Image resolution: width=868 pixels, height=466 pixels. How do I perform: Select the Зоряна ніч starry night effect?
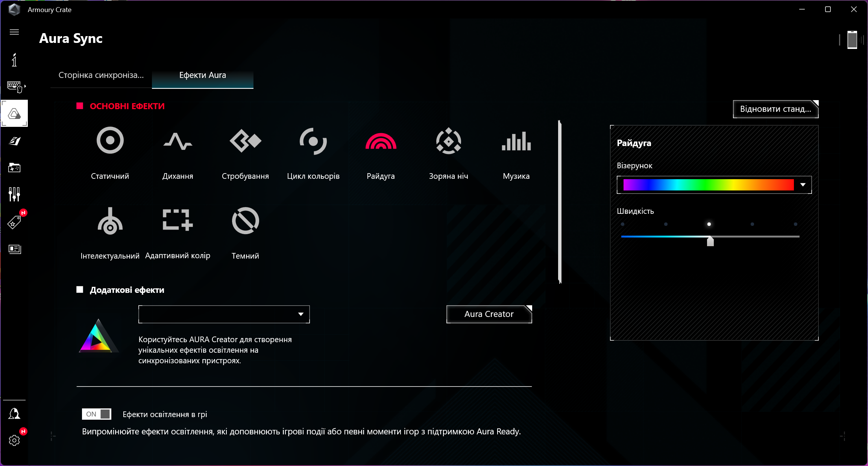tap(448, 141)
